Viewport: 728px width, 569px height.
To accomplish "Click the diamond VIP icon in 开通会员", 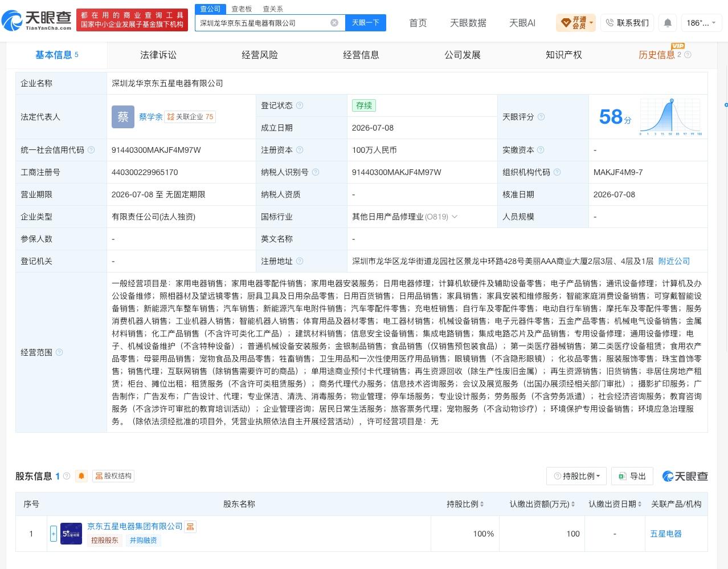I will [566, 23].
